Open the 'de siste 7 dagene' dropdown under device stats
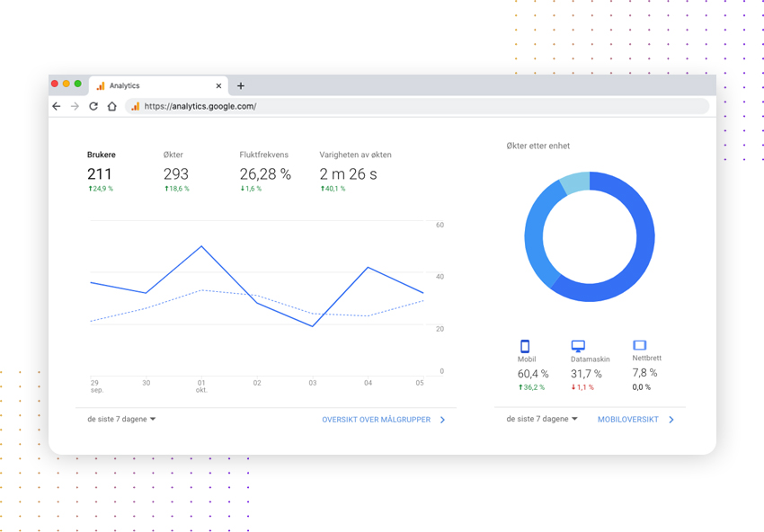 pos(540,418)
